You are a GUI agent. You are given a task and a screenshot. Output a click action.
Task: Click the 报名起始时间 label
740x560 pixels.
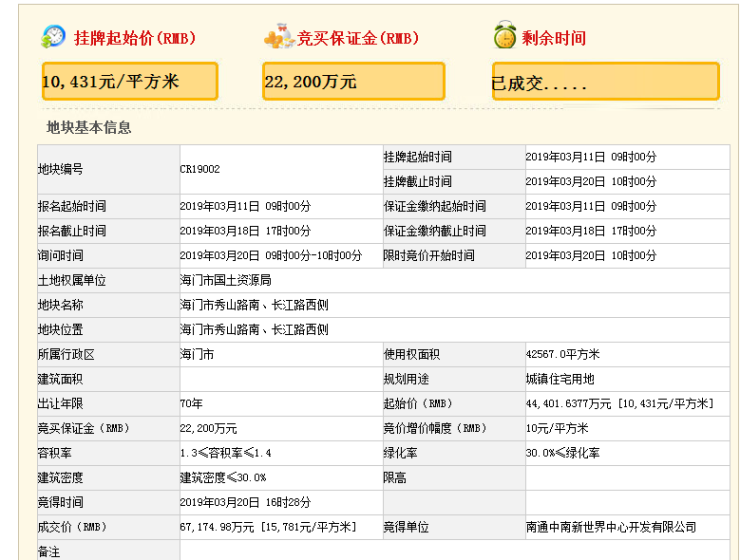point(72,206)
